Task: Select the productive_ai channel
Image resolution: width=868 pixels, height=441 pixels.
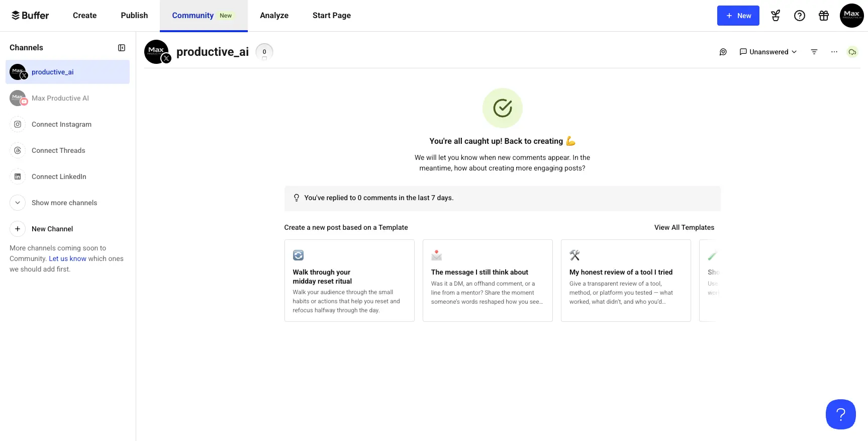Action: pos(67,72)
